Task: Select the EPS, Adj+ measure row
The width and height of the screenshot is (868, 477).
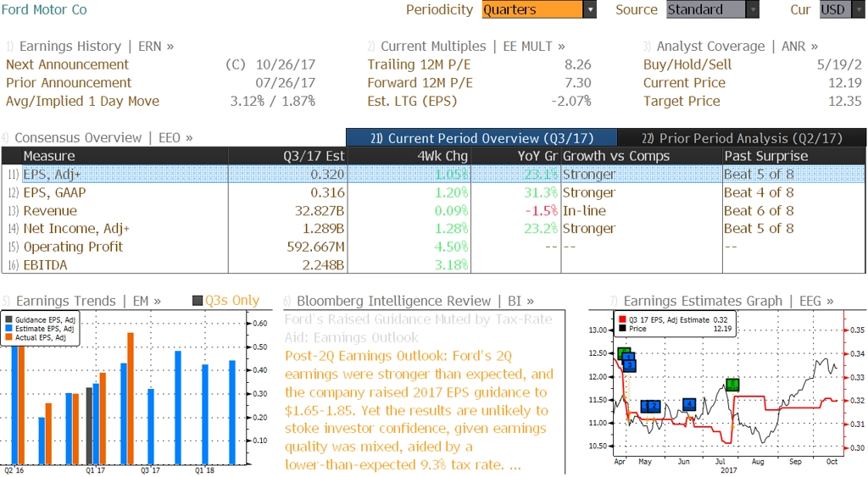Action: point(433,175)
